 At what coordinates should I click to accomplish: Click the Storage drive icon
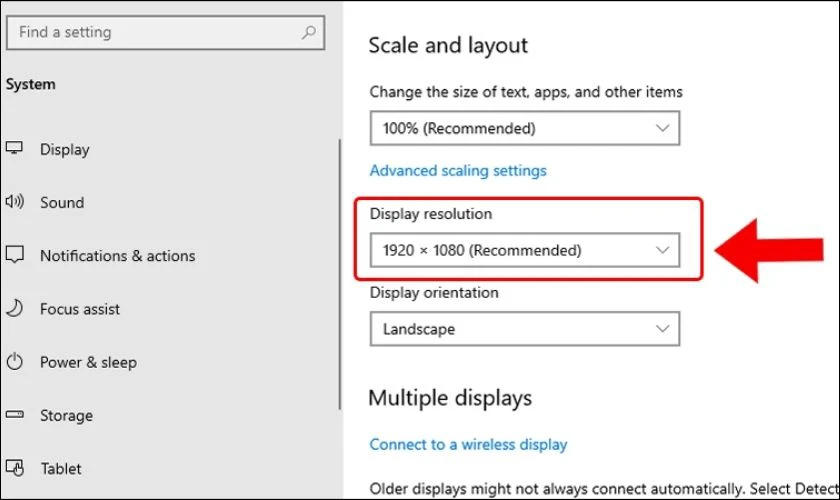14,414
